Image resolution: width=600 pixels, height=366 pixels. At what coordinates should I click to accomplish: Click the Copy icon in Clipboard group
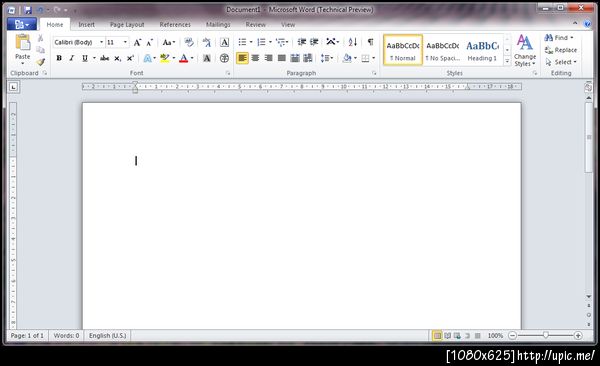coord(40,50)
